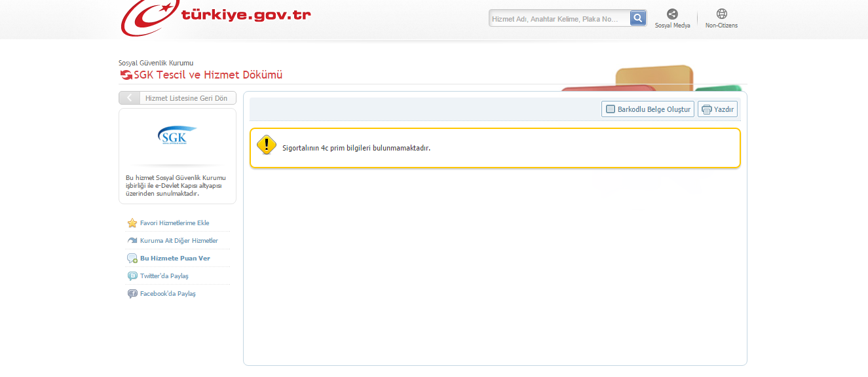Click the SGK logo image
Viewport: 868px width, 377px height.
178,135
